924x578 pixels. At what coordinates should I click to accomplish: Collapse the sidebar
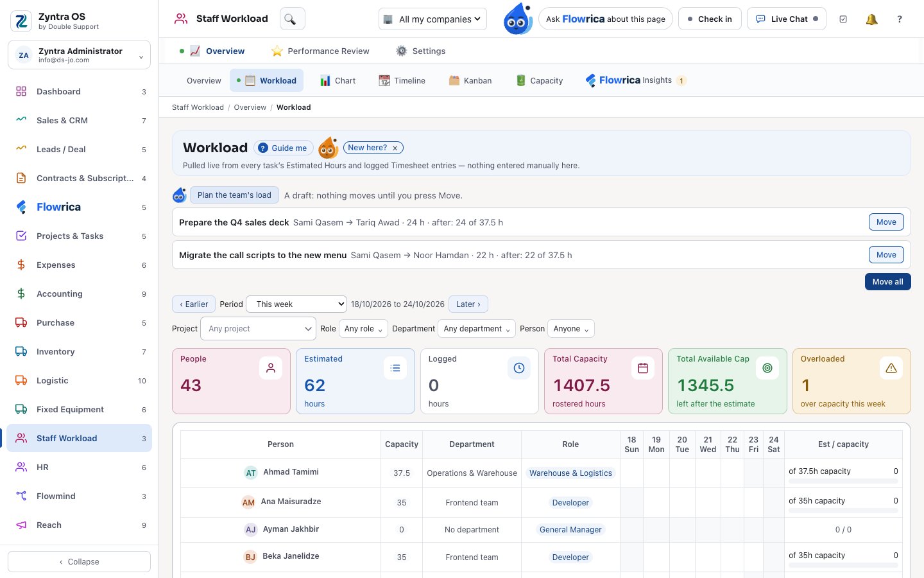click(80, 562)
